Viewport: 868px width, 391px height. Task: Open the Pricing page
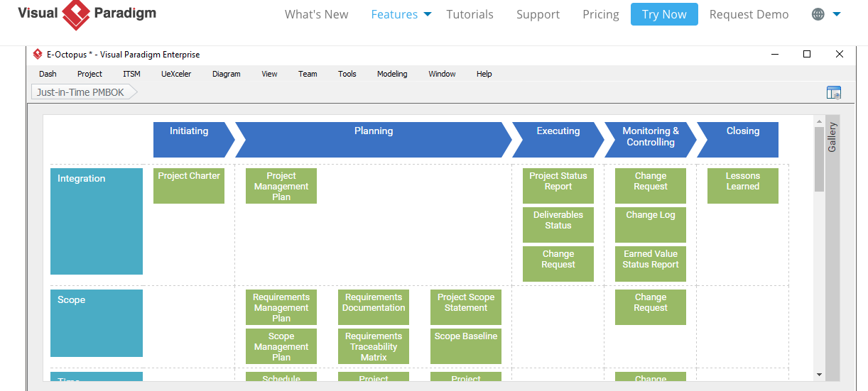[601, 14]
